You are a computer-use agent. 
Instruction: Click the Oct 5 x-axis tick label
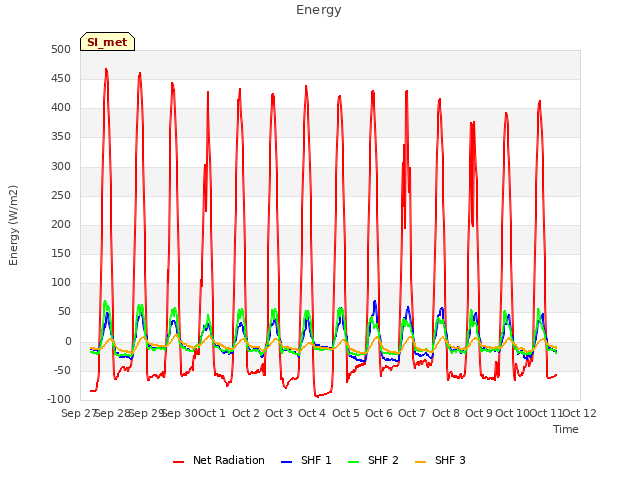(x=346, y=413)
